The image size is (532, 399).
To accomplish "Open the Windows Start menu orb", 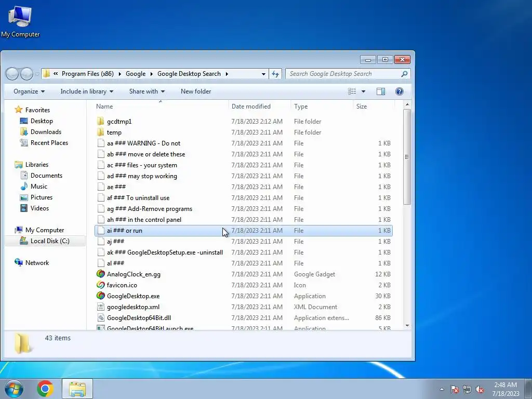I will pos(14,389).
